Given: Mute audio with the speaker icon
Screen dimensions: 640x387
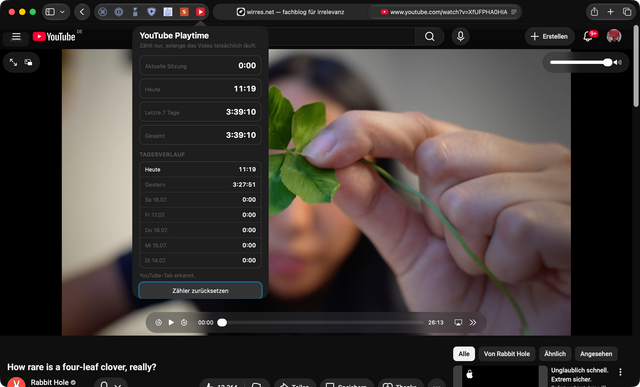Looking at the screenshot, I should coord(618,62).
